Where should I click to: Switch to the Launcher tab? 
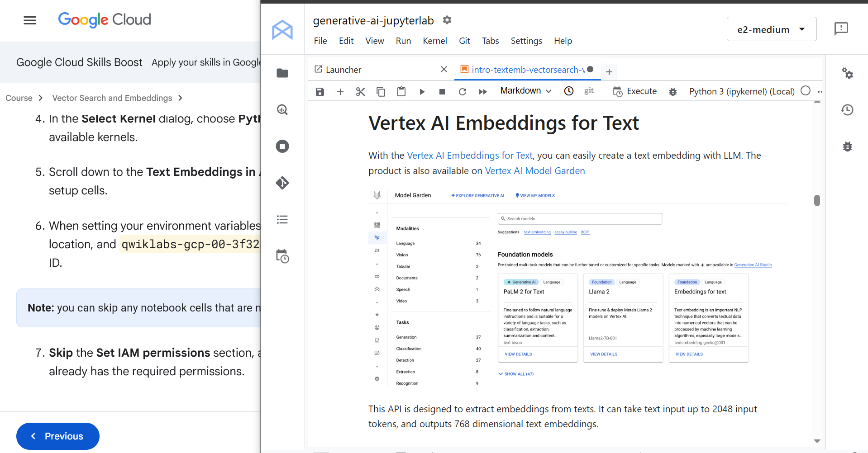click(x=343, y=70)
